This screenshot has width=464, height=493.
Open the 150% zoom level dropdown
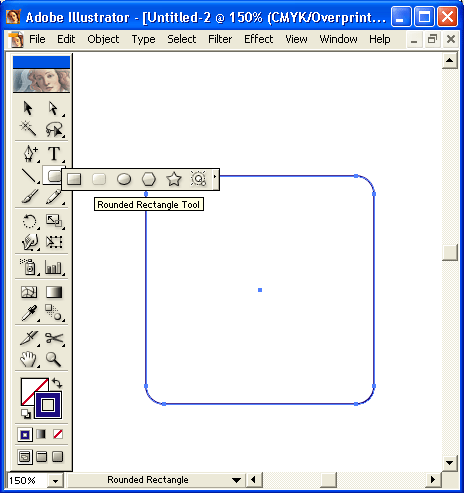pos(56,480)
